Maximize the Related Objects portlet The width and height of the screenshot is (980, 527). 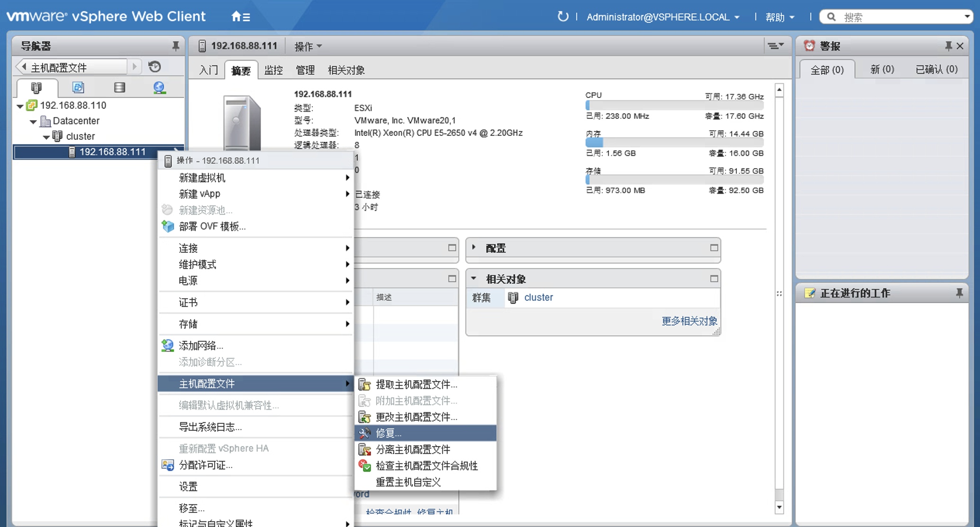(x=714, y=278)
